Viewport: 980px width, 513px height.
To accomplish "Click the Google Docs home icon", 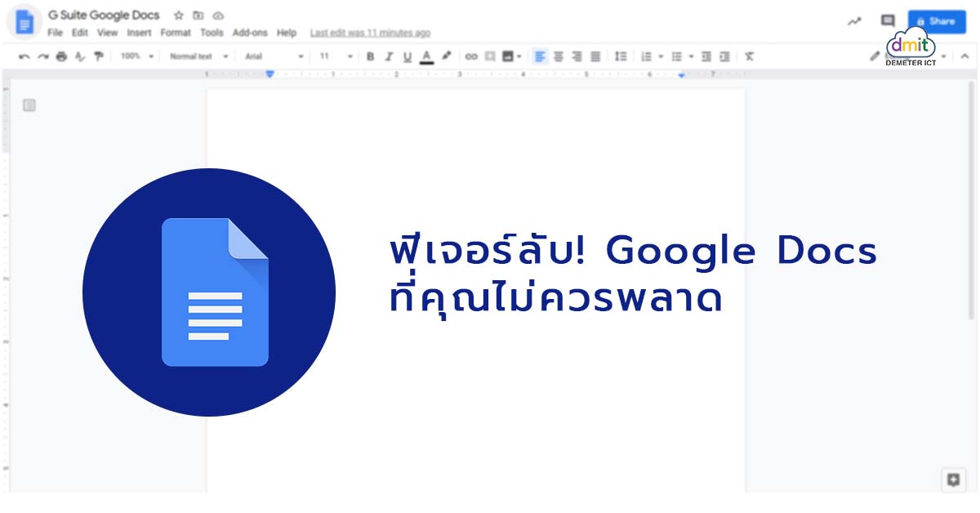I will point(24,21).
